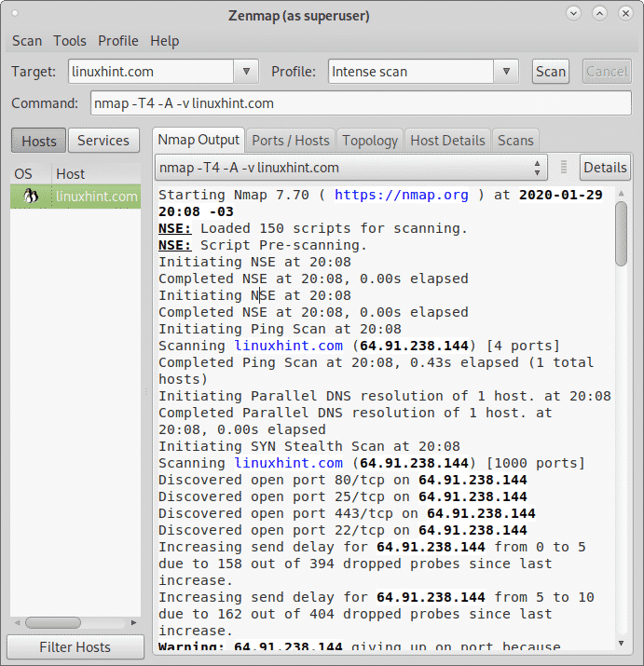Open the Tools menu
This screenshot has height=666, width=644.
pos(70,41)
